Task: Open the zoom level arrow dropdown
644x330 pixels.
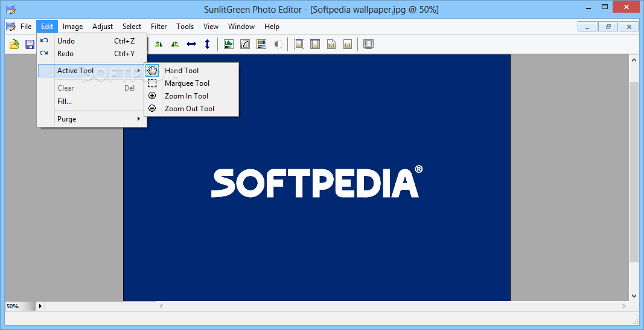Action: pos(40,306)
